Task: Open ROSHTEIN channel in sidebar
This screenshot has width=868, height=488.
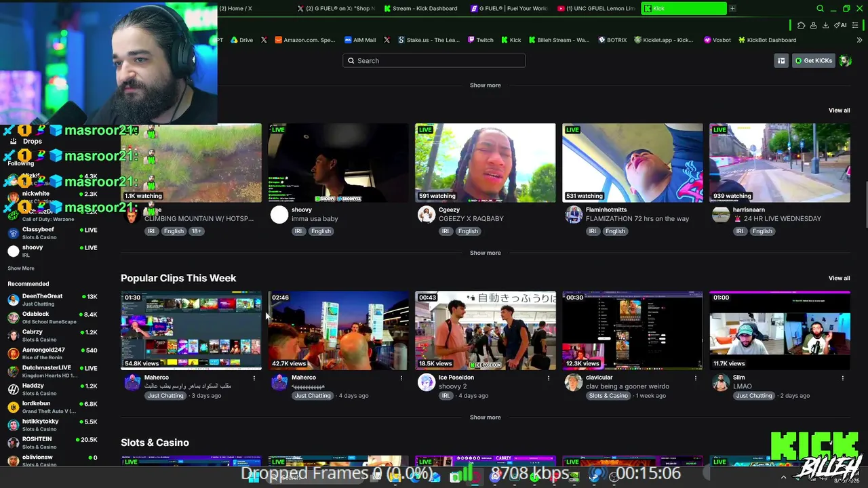Action: [x=53, y=443]
